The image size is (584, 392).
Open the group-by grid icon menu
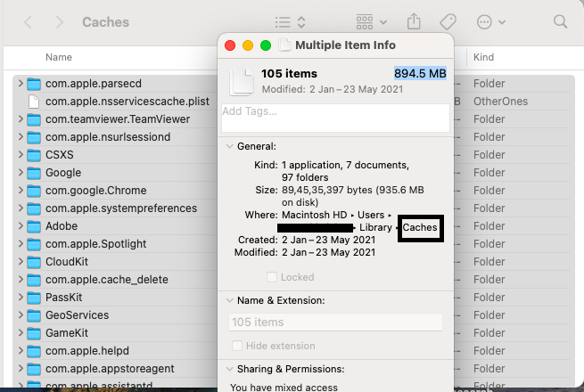pos(365,22)
